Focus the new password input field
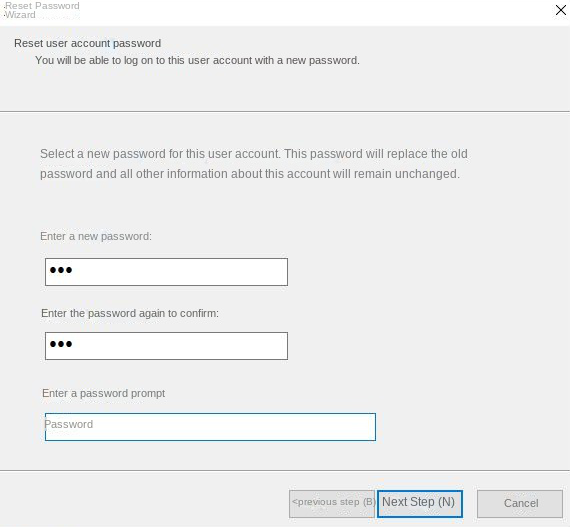 [x=166, y=272]
